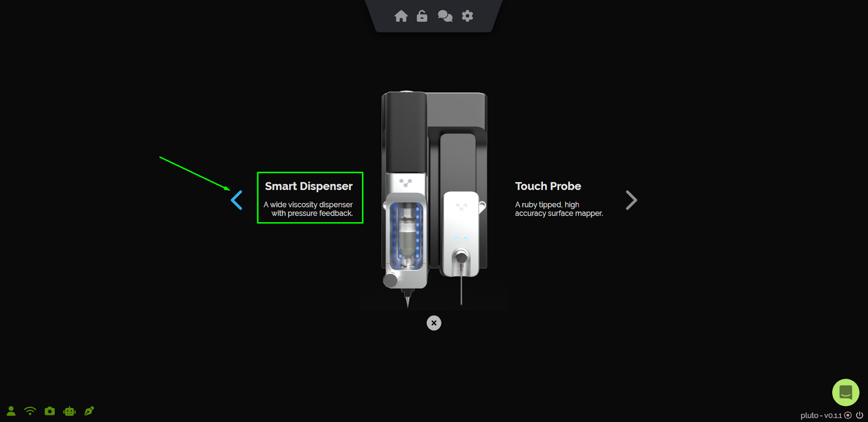Select the Smart Dispenser heading
This screenshot has width=868, height=422.
tap(309, 186)
